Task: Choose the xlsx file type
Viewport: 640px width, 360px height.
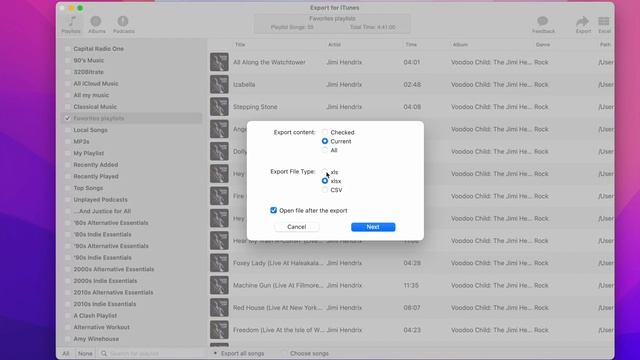Action: coord(325,181)
